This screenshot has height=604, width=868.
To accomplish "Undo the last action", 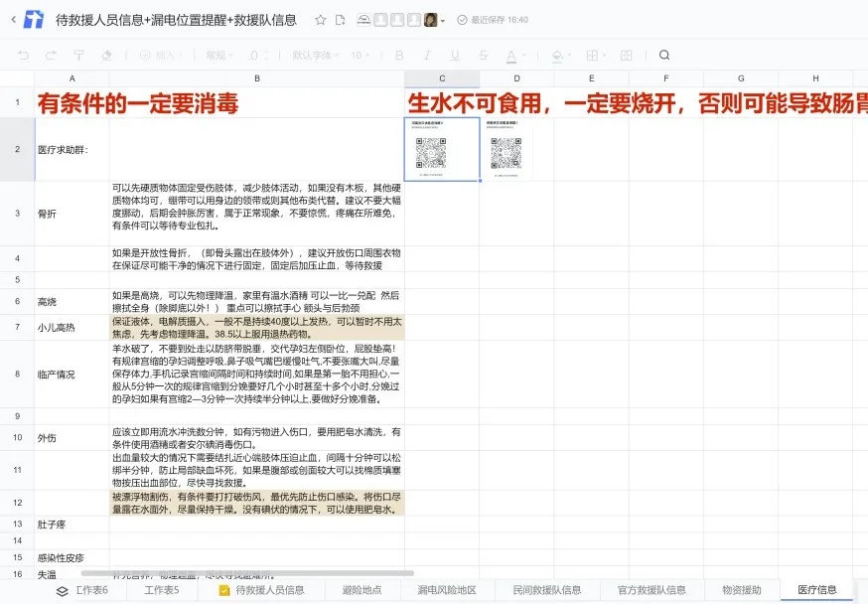I will [x=23, y=55].
